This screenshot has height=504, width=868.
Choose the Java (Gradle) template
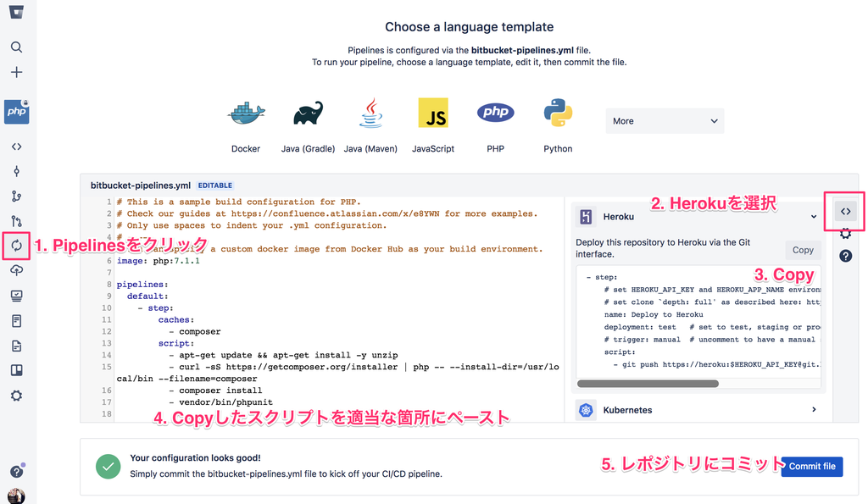[308, 126]
